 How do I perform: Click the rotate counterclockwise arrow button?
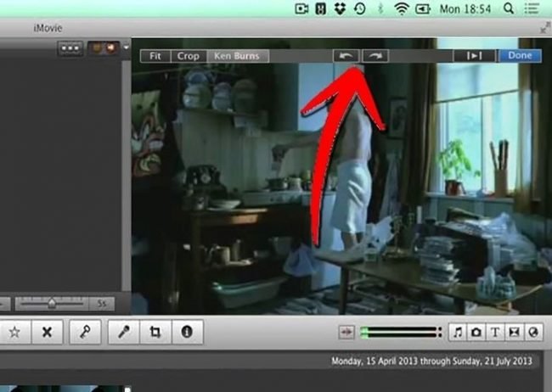coord(345,56)
